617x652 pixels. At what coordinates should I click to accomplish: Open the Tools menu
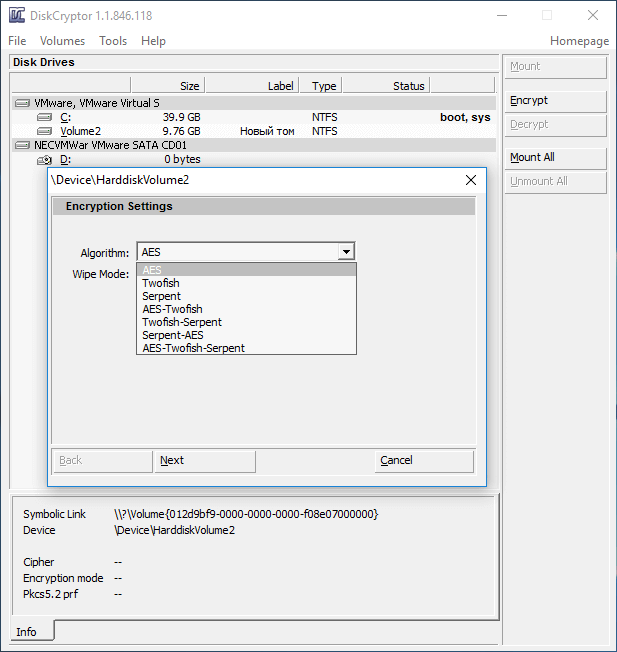click(113, 41)
